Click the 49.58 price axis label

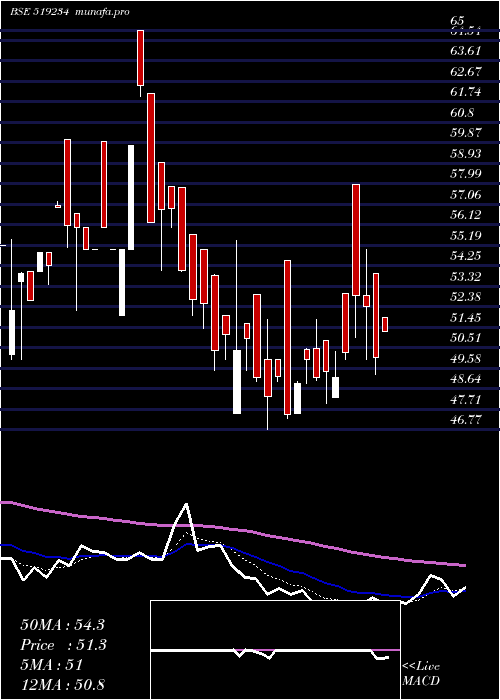coord(466,358)
